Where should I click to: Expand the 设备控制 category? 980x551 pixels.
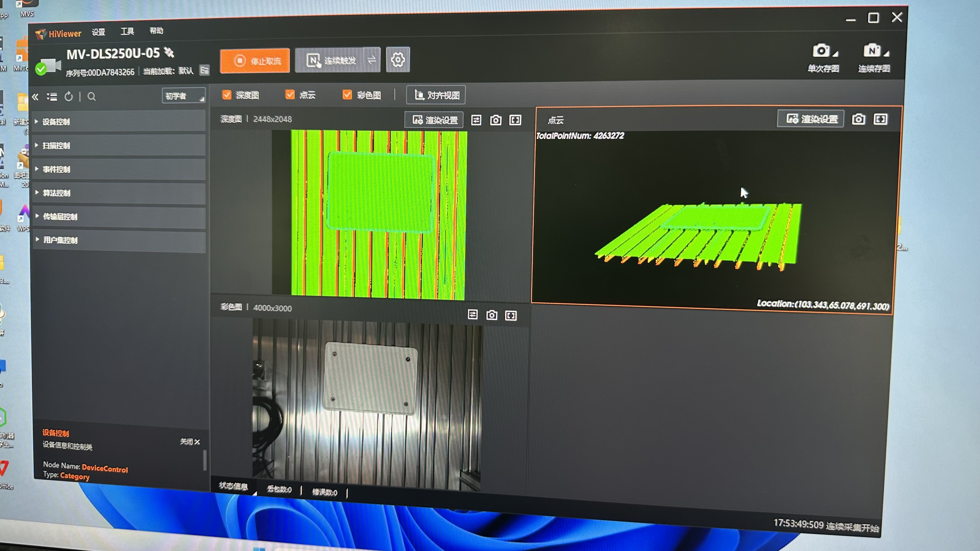119,122
